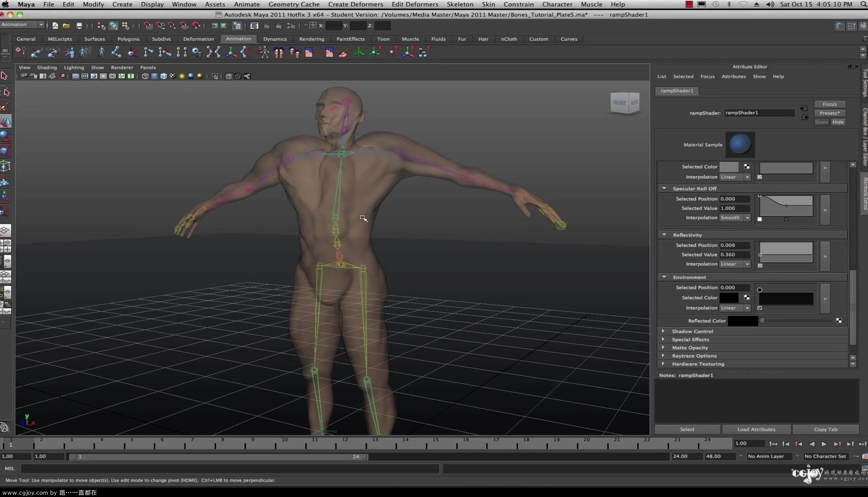This screenshot has height=497, width=868.
Task: Select the Rendering tab in shelf
Action: click(311, 38)
